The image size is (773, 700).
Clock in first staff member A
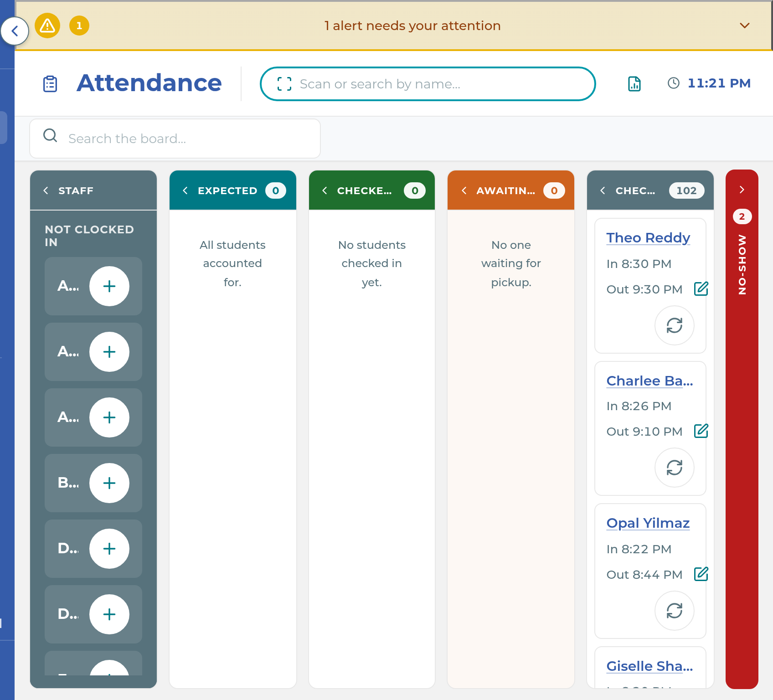pos(109,286)
